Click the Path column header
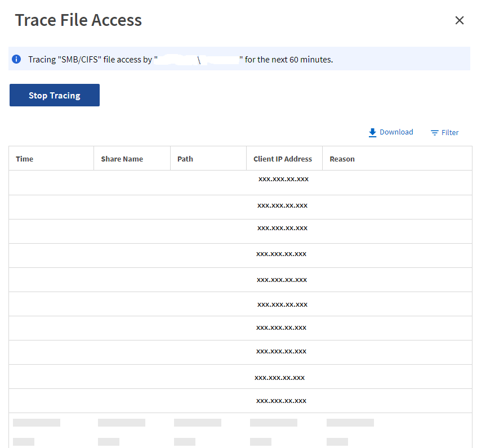The height and width of the screenshot is (448, 477). point(185,159)
